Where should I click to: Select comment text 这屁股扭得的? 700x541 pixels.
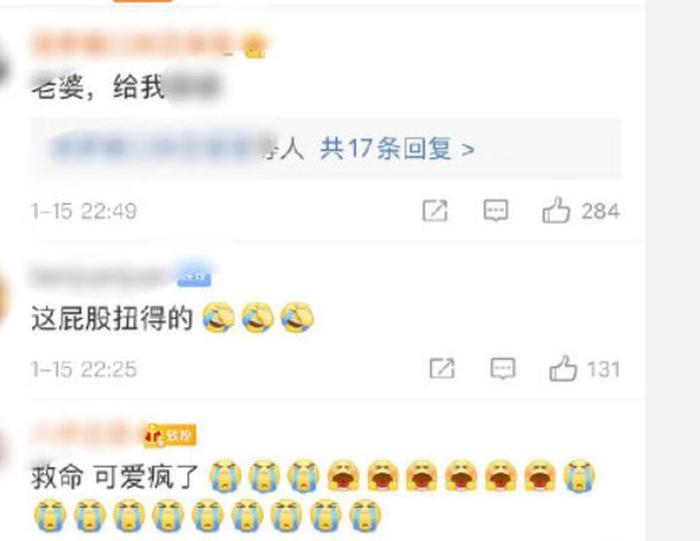tap(112, 318)
